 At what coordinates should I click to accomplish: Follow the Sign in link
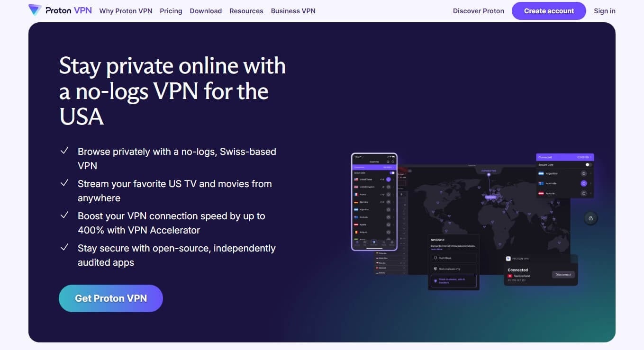[605, 11]
